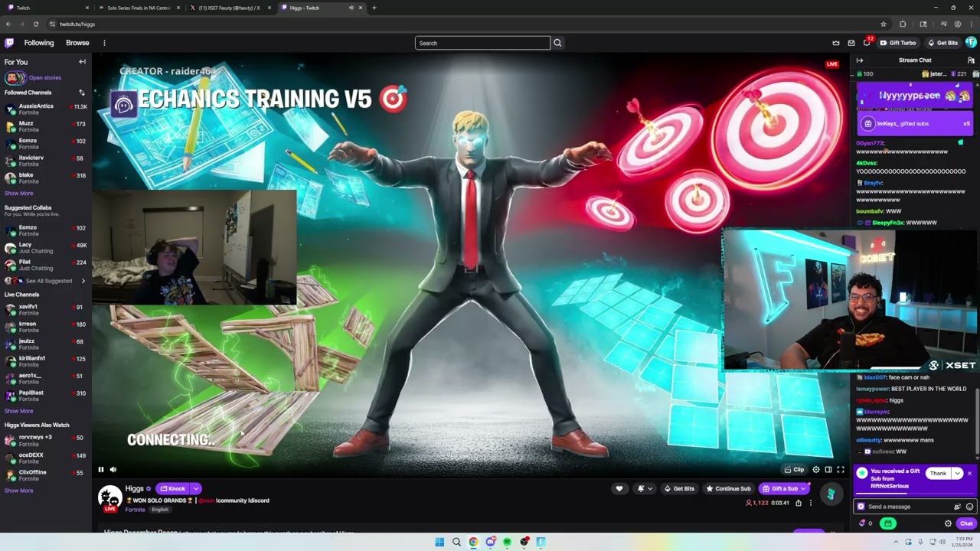This screenshot has height=551, width=980.
Task: Show more Higgs Viewers Also Watch
Action: 18,491
